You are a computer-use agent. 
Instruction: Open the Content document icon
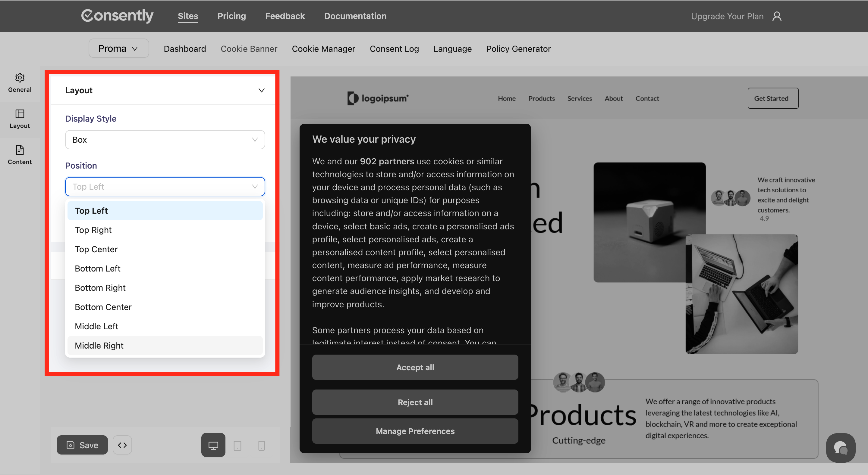click(20, 150)
